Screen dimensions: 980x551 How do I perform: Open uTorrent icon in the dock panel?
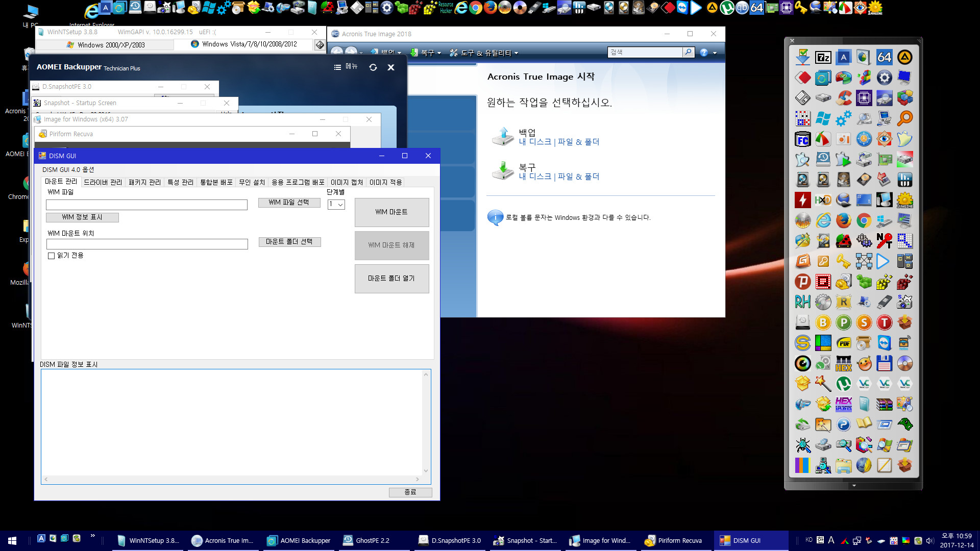(x=843, y=384)
